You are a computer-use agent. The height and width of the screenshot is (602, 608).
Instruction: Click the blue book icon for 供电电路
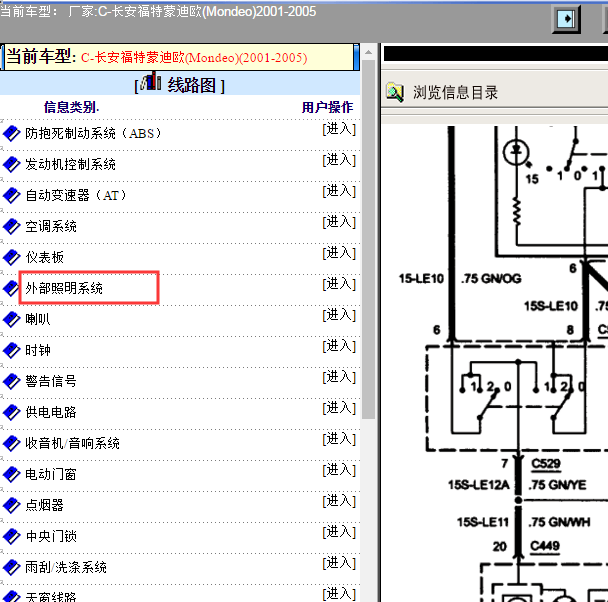coord(11,412)
